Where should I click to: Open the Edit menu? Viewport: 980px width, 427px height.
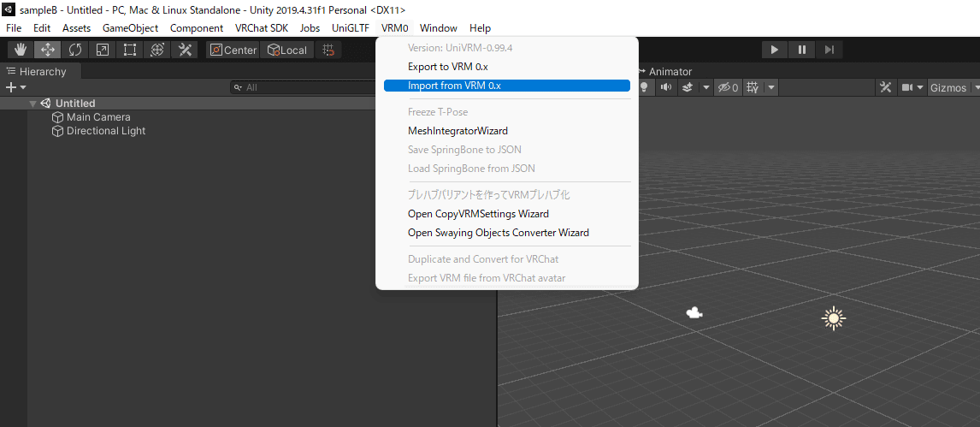(x=42, y=28)
